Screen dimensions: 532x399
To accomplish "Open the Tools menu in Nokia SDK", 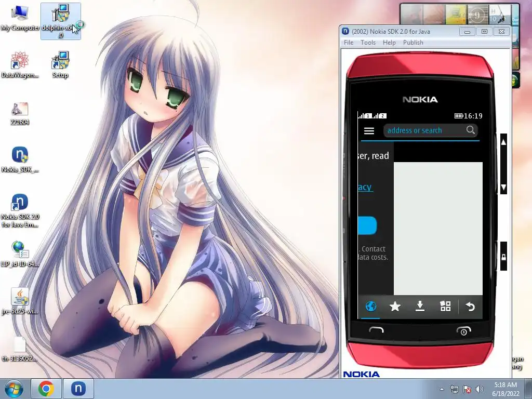I will tap(368, 43).
